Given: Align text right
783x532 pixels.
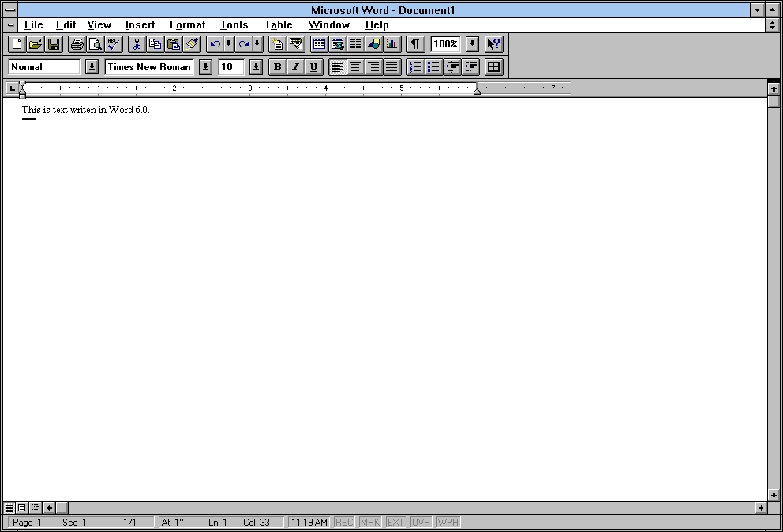Looking at the screenshot, I should pos(373,67).
